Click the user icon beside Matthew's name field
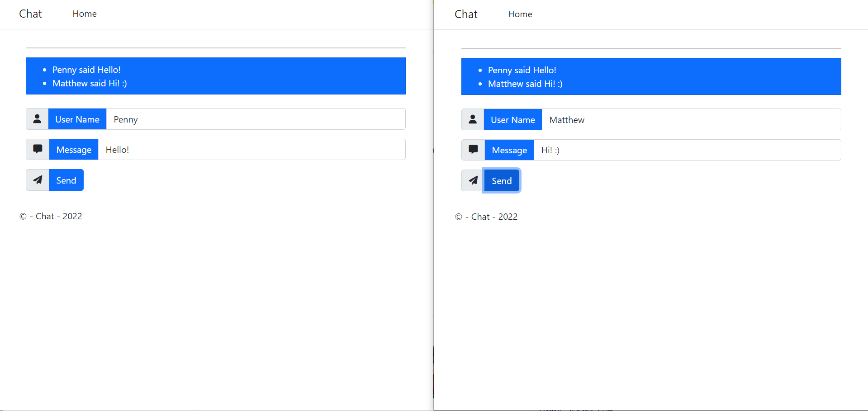 click(473, 119)
